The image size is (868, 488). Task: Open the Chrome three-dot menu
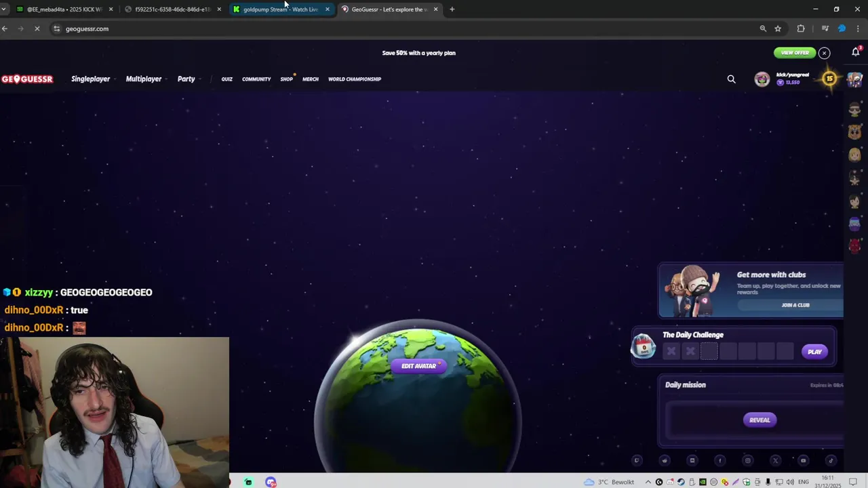(x=859, y=28)
